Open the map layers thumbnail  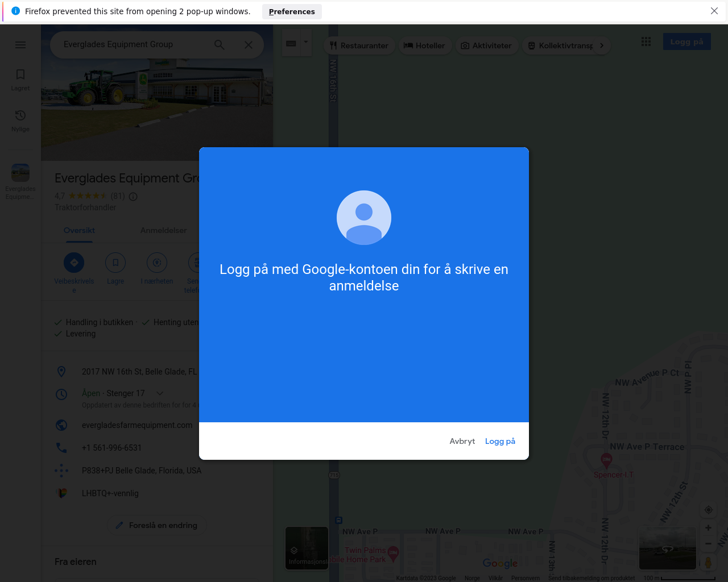point(307,548)
